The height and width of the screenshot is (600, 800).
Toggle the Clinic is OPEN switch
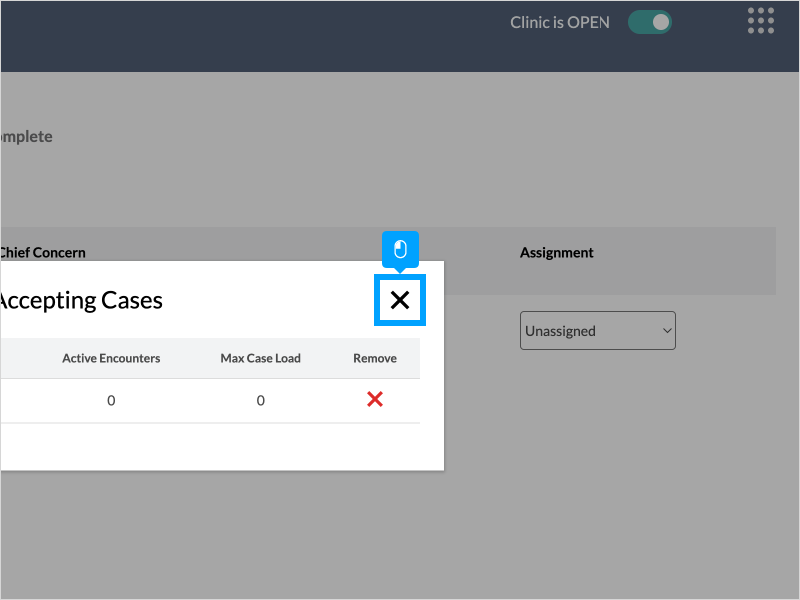tap(650, 22)
